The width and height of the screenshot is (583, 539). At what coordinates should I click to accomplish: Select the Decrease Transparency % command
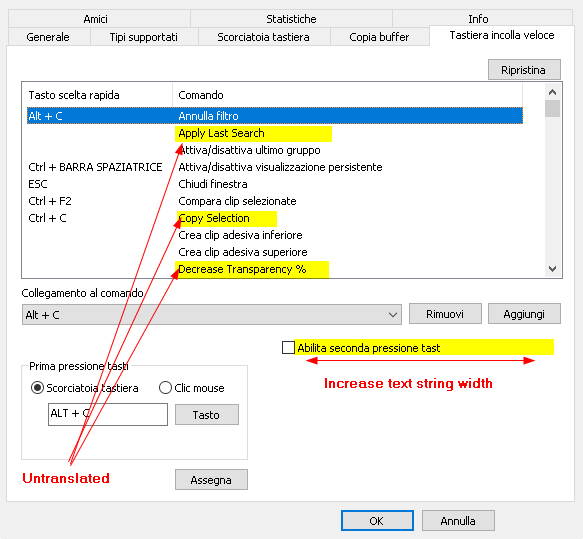[242, 269]
